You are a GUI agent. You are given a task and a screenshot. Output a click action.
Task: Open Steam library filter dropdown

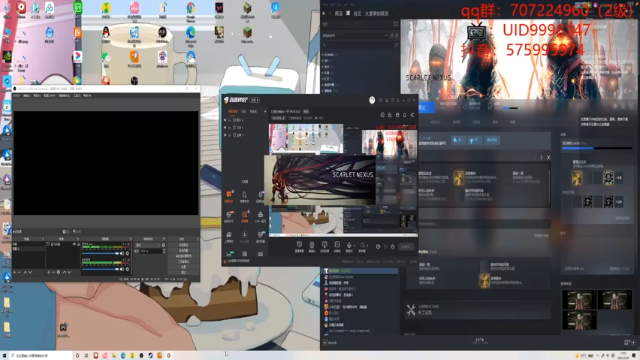coord(355,36)
